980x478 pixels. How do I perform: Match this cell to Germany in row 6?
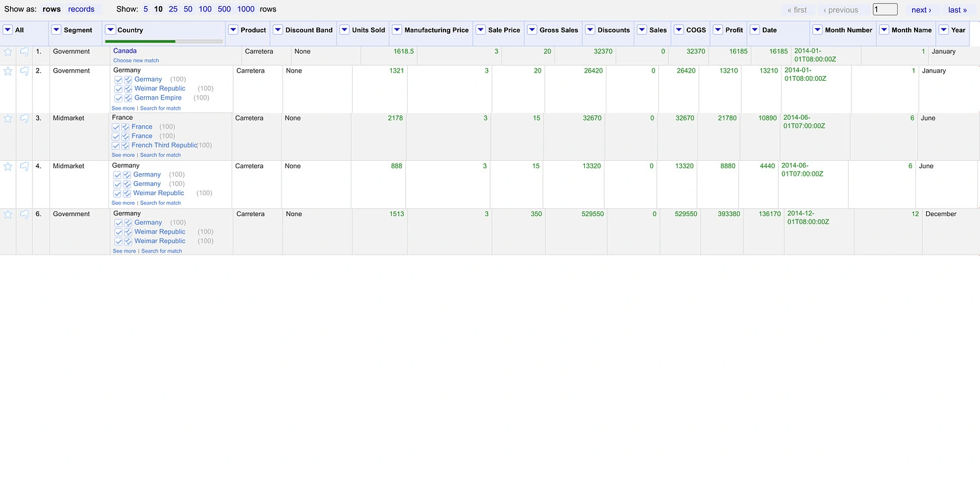pyautogui.click(x=118, y=223)
